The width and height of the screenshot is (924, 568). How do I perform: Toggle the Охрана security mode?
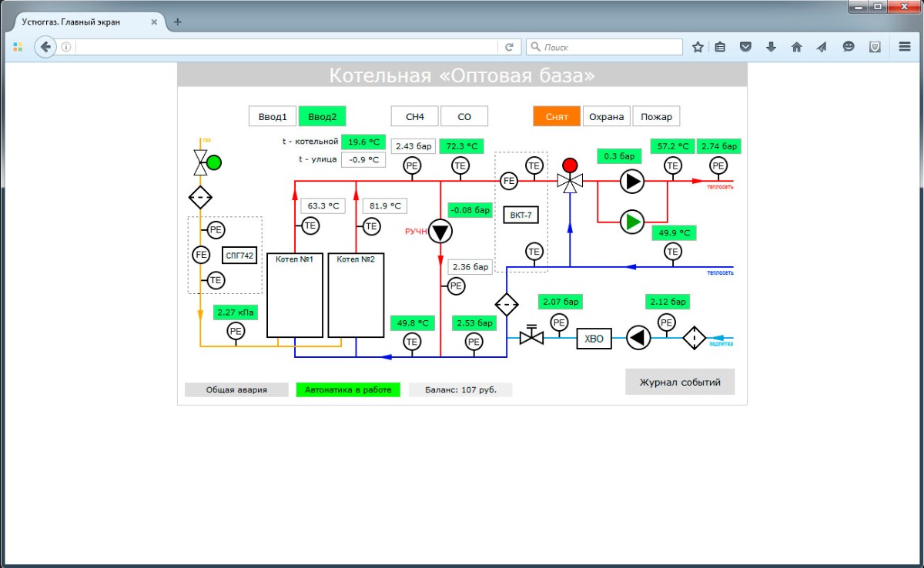(606, 117)
